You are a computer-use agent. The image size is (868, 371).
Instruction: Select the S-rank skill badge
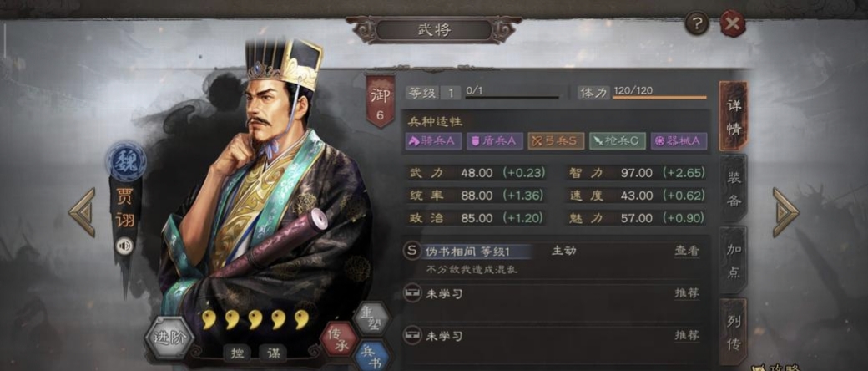[x=411, y=251]
